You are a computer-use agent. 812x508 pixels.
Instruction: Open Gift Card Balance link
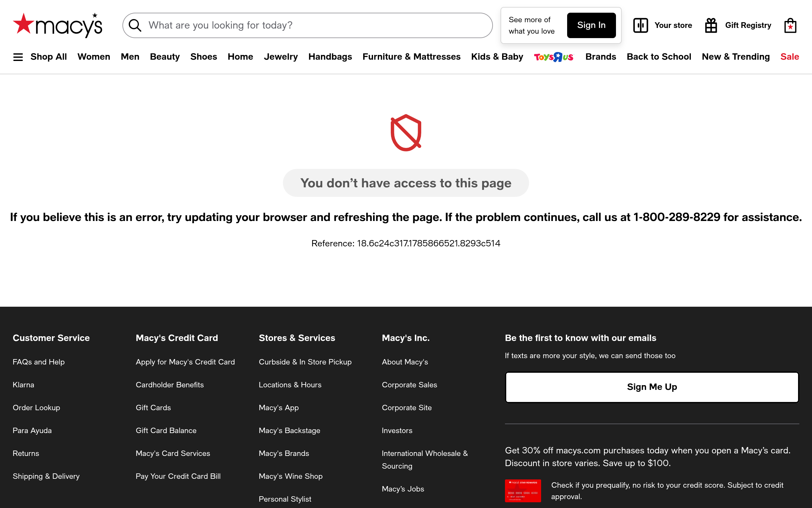click(x=166, y=431)
